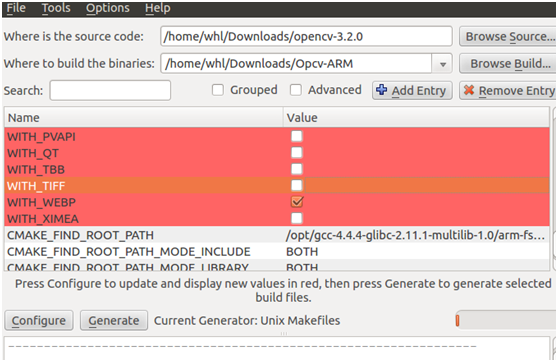Select the WITH_QT entry name
This screenshot has width=559, height=363.
(x=33, y=153)
